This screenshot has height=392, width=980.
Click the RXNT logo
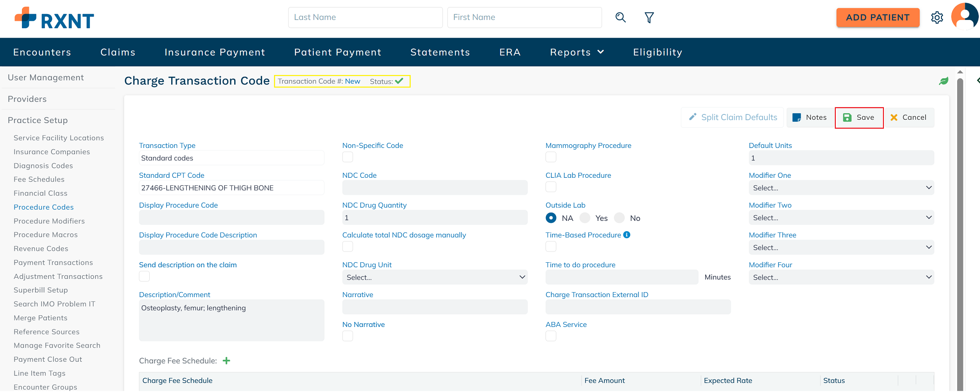tap(54, 18)
